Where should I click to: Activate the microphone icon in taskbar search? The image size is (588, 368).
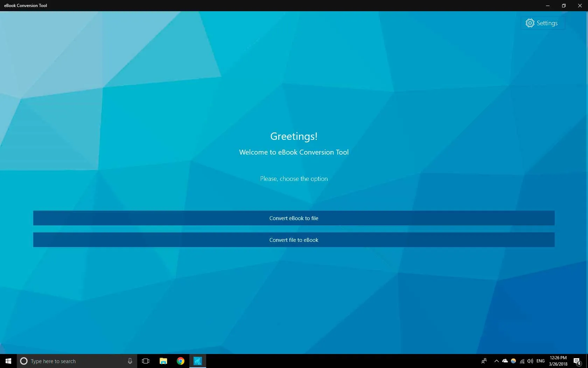(x=130, y=361)
